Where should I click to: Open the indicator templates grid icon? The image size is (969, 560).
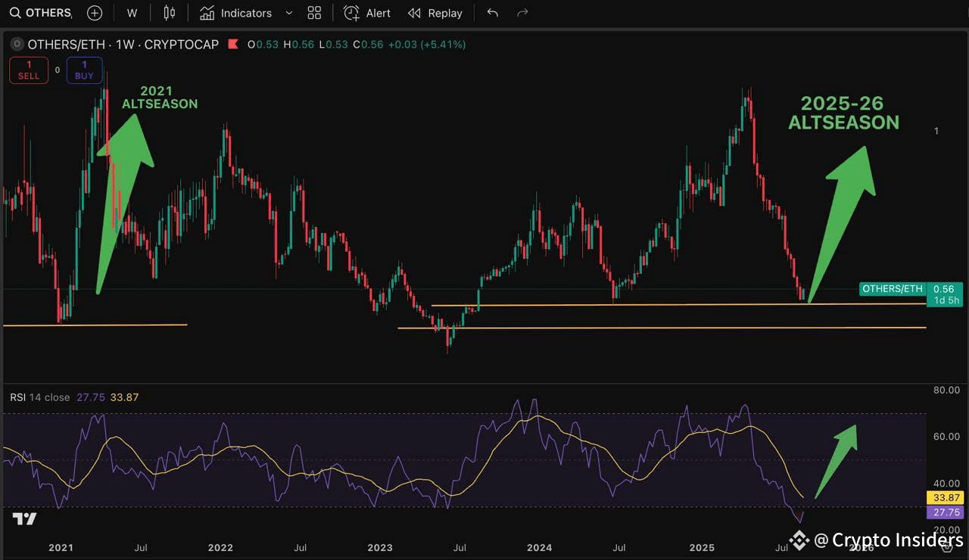314,13
